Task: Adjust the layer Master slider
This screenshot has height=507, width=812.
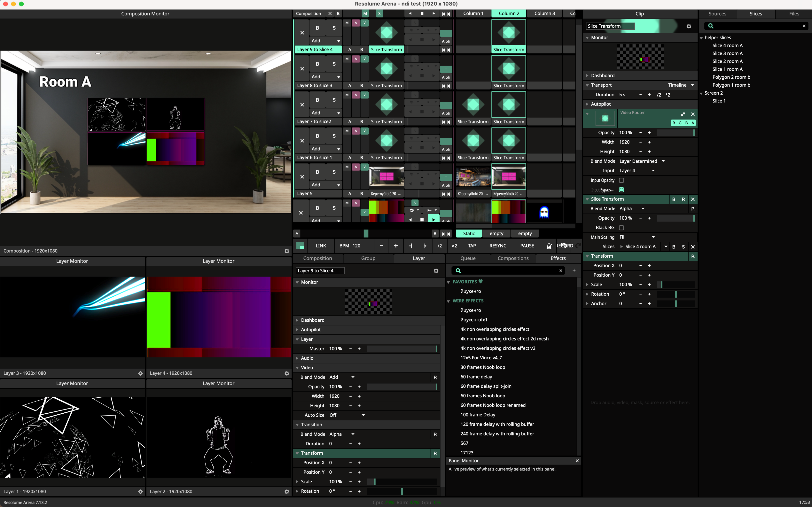Action: click(x=402, y=349)
